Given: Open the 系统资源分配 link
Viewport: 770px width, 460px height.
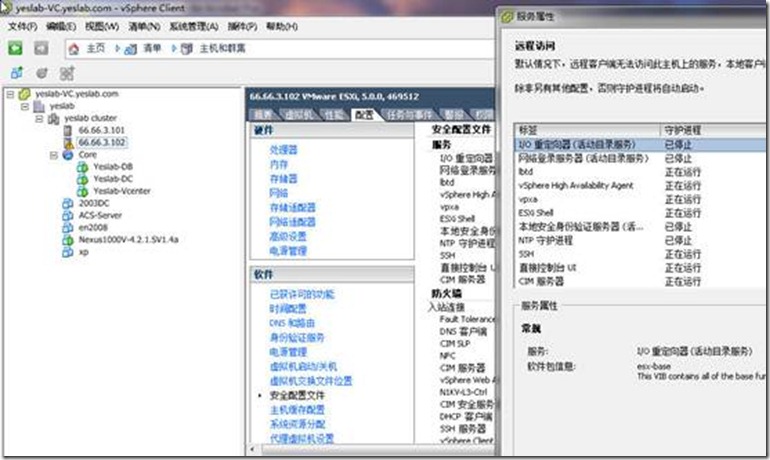Looking at the screenshot, I should (x=297, y=424).
